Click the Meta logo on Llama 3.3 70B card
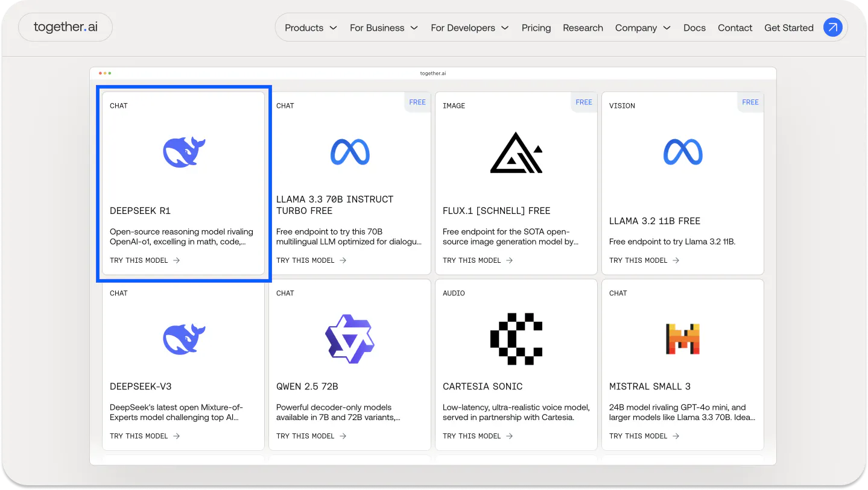The image size is (868, 490). (350, 152)
